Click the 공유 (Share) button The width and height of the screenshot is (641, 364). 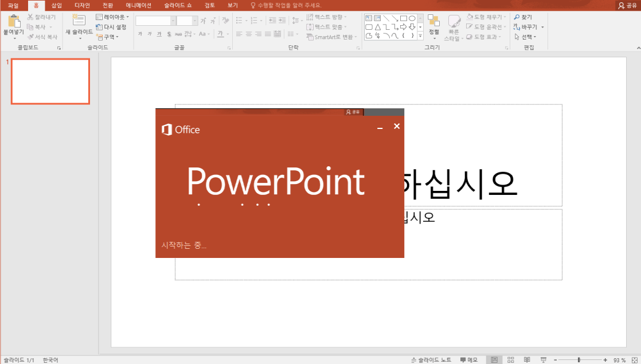pyautogui.click(x=627, y=5)
